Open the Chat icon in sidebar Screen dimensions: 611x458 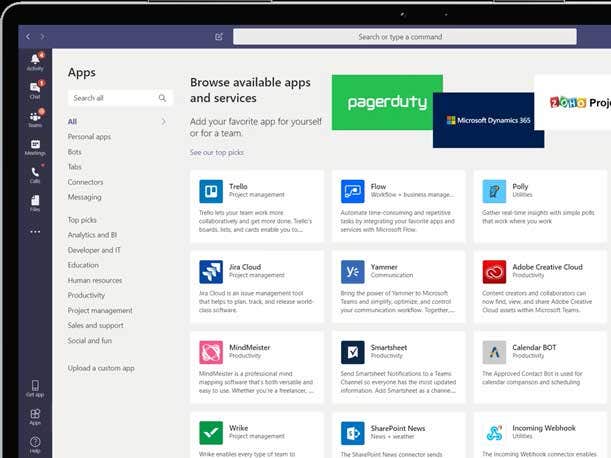click(x=35, y=89)
